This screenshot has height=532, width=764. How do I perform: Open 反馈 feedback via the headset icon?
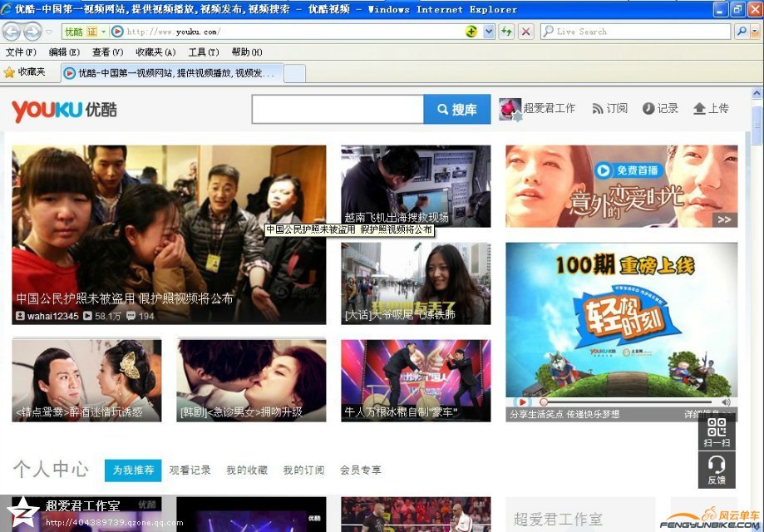(x=717, y=470)
